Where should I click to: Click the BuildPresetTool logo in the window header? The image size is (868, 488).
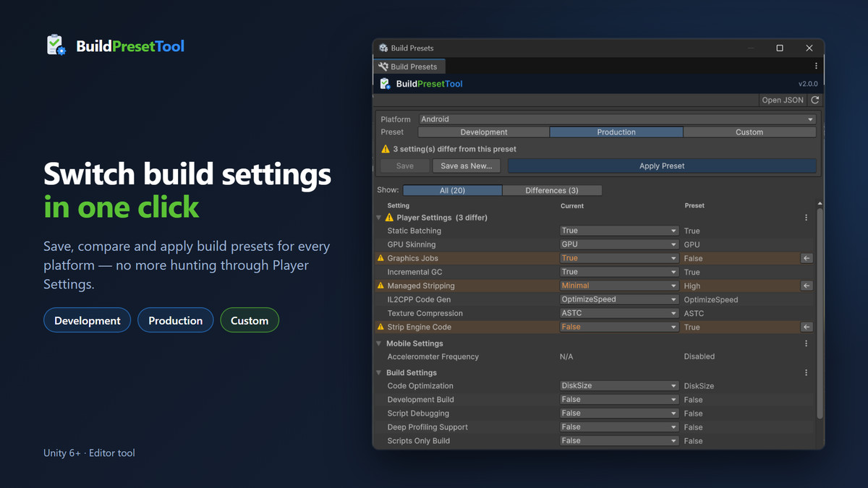click(x=386, y=84)
